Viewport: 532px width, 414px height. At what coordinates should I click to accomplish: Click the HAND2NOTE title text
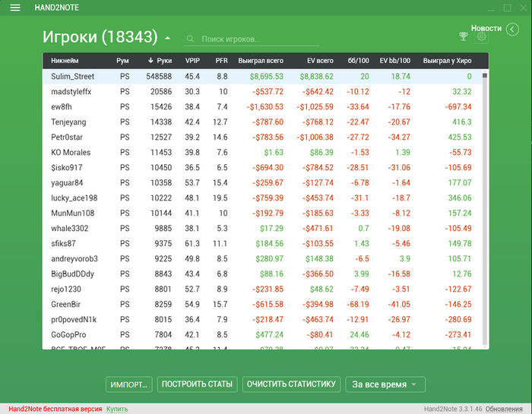(x=57, y=8)
